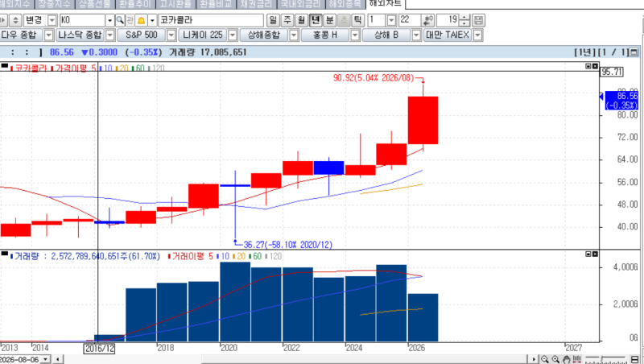
Task: Click the price MA 20 orange color legend
Action: 122,68
